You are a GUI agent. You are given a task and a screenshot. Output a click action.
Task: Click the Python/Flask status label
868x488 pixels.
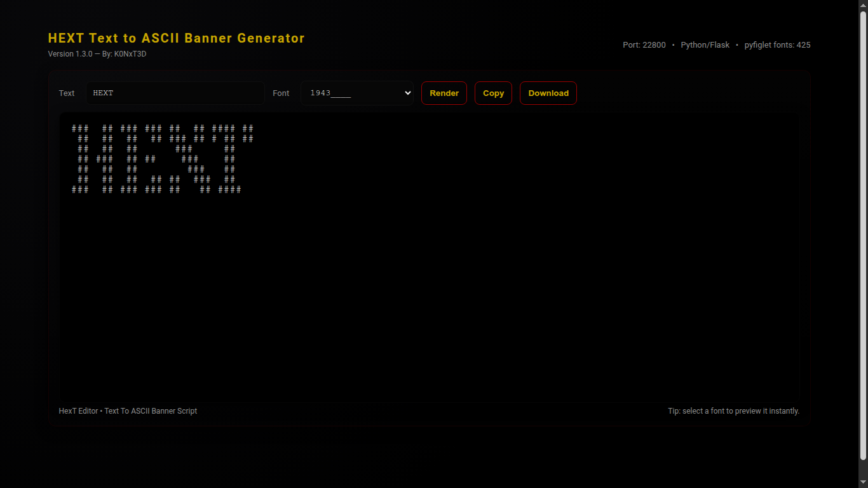(x=705, y=45)
